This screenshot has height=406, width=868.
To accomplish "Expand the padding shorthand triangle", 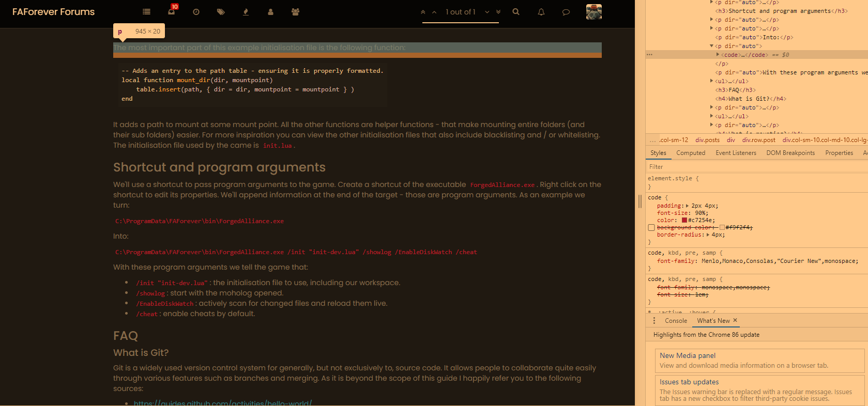I will 688,206.
